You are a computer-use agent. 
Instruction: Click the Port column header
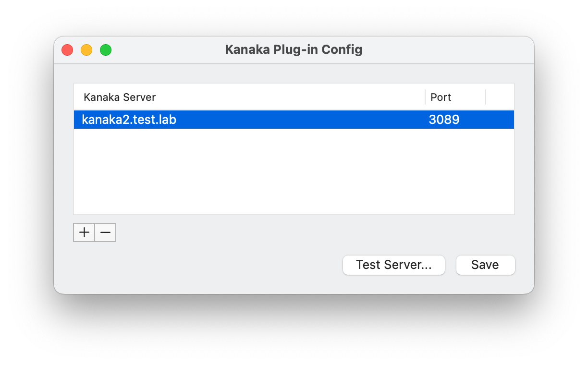point(441,97)
